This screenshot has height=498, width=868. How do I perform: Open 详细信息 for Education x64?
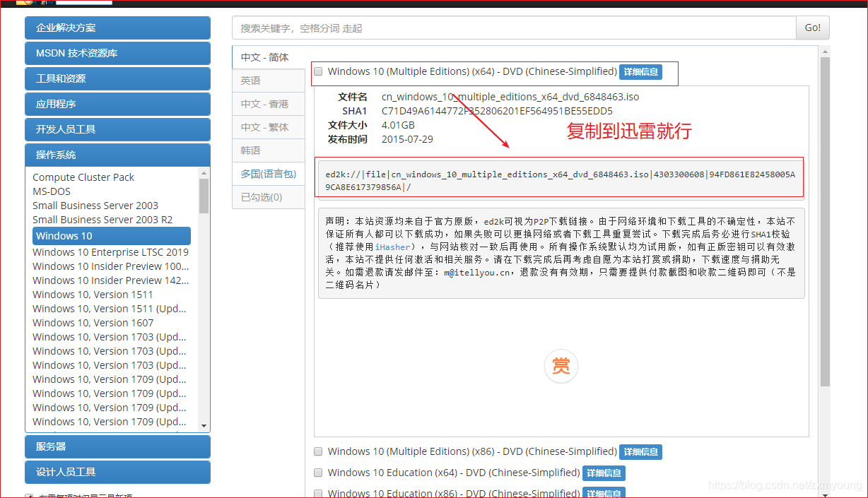click(x=604, y=473)
